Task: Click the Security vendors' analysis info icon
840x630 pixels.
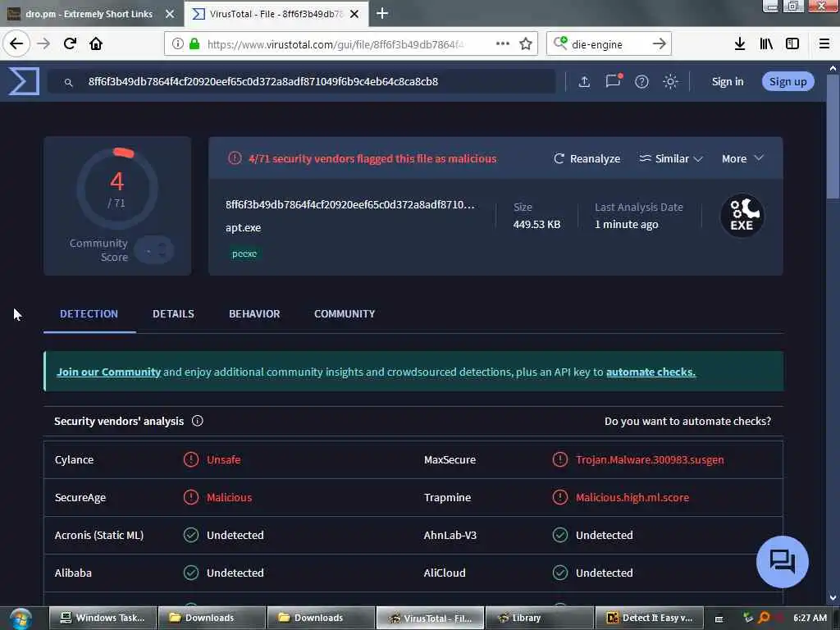Action: (197, 421)
